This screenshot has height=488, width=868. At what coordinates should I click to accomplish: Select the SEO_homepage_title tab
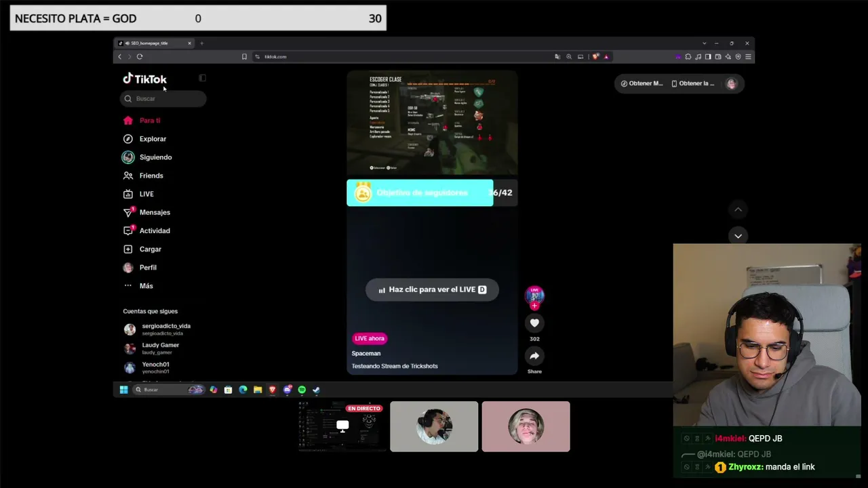click(x=154, y=43)
